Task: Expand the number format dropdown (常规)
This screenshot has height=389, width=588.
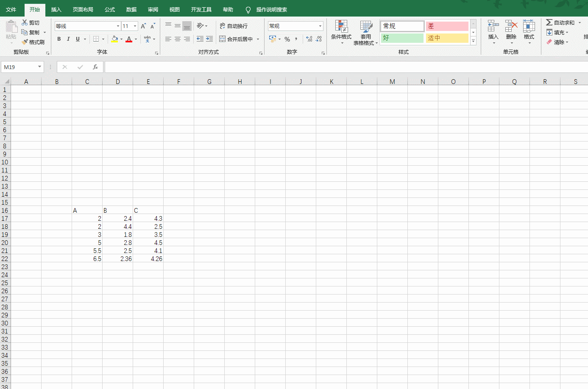Action: (320, 26)
